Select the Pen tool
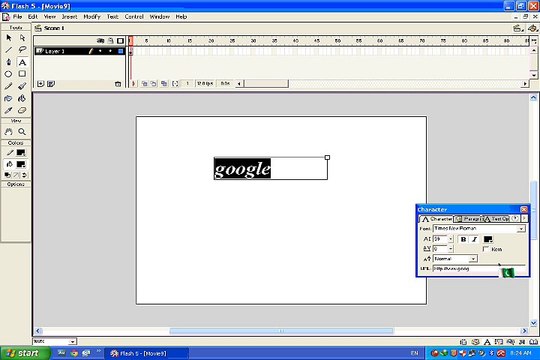Screen dimensions: 540x360 click(9, 62)
